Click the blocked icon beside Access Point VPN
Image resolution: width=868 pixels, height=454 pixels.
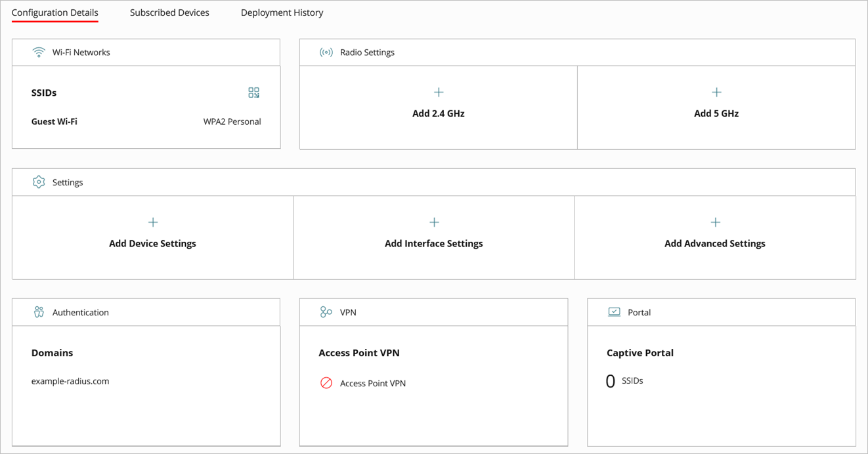326,383
